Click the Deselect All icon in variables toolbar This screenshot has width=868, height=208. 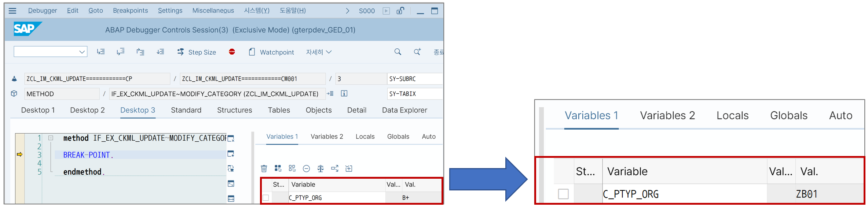[x=292, y=168]
